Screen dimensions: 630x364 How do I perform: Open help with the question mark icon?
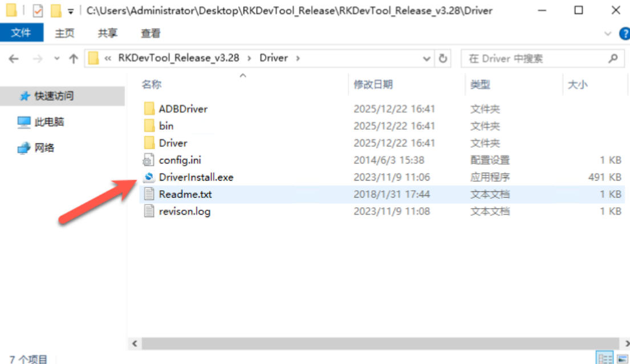coord(625,34)
